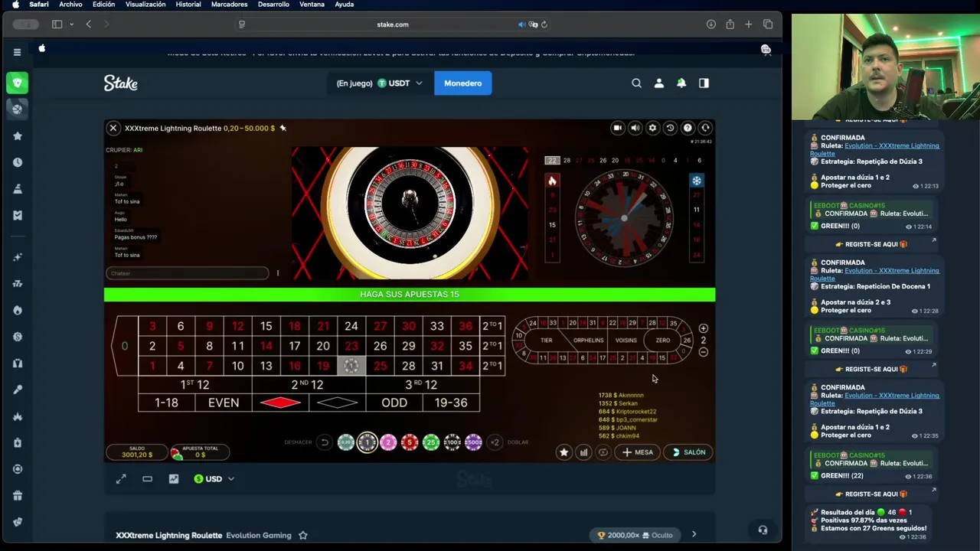Select the black 100 chip
The image size is (980, 551).
coord(452,442)
